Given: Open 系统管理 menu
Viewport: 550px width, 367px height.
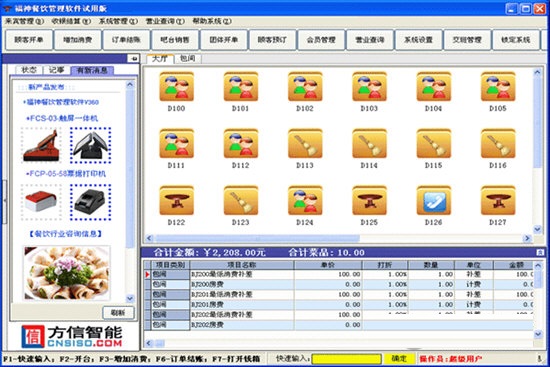Looking at the screenshot, I should [x=118, y=21].
